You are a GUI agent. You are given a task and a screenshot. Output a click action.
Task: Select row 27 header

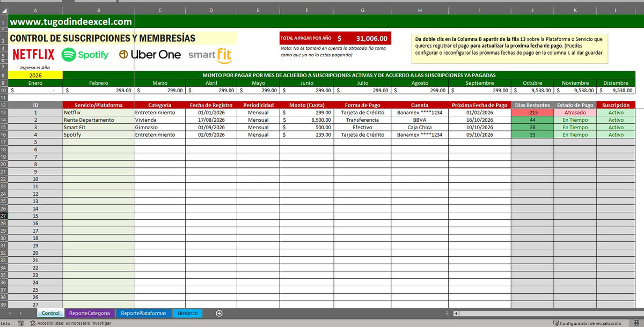point(4,215)
